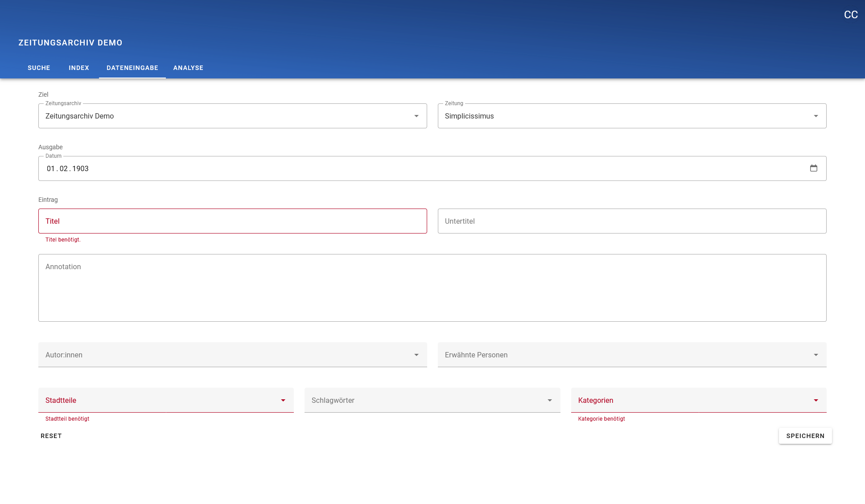Click the CC user avatar
865x504 pixels.
[x=851, y=15]
